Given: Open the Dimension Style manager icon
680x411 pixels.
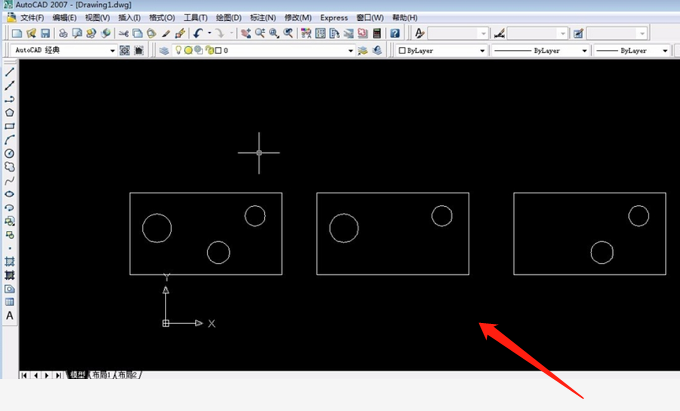Looking at the screenshot, I should [x=499, y=33].
